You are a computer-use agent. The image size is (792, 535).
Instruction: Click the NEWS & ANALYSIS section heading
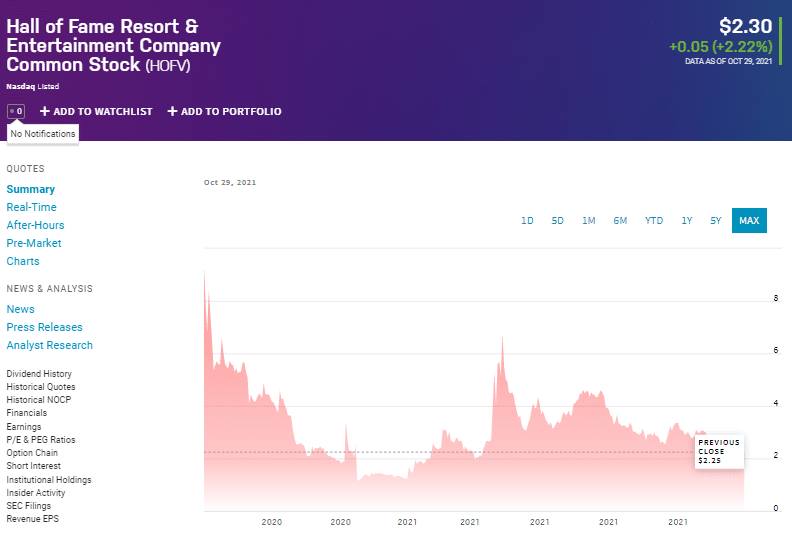pyautogui.click(x=50, y=289)
